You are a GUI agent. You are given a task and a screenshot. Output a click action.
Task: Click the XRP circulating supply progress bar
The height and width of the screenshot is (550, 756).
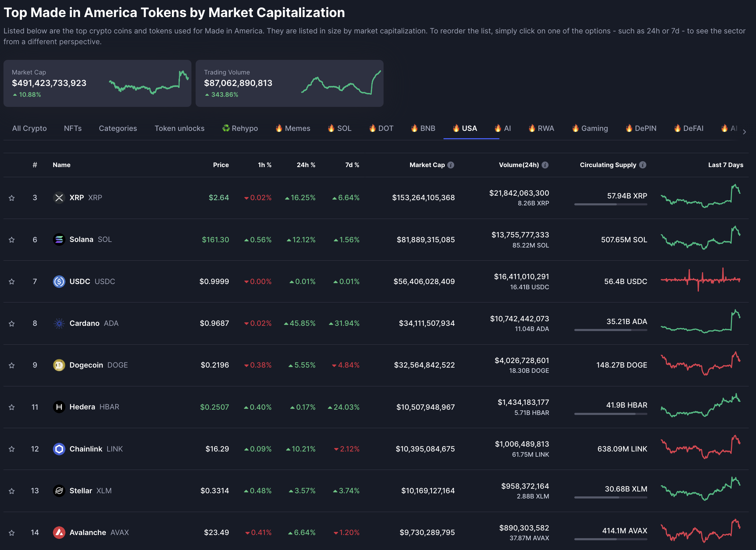pyautogui.click(x=611, y=204)
